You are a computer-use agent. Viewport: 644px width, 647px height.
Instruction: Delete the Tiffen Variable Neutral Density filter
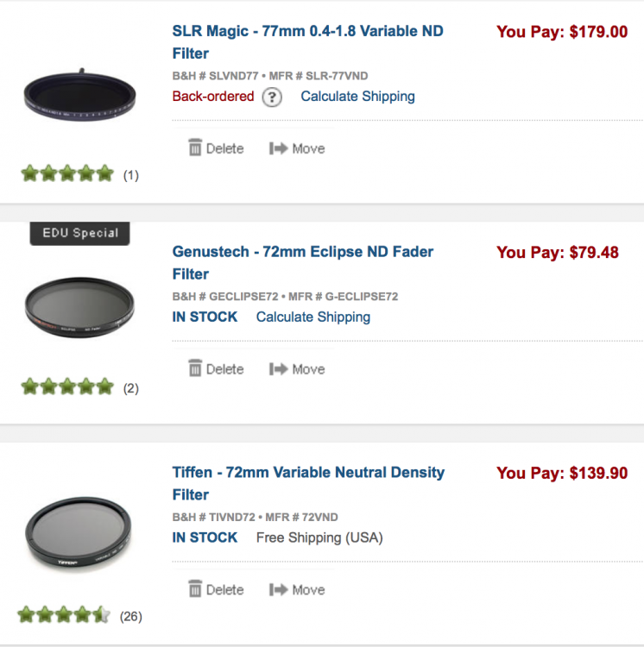coord(216,590)
